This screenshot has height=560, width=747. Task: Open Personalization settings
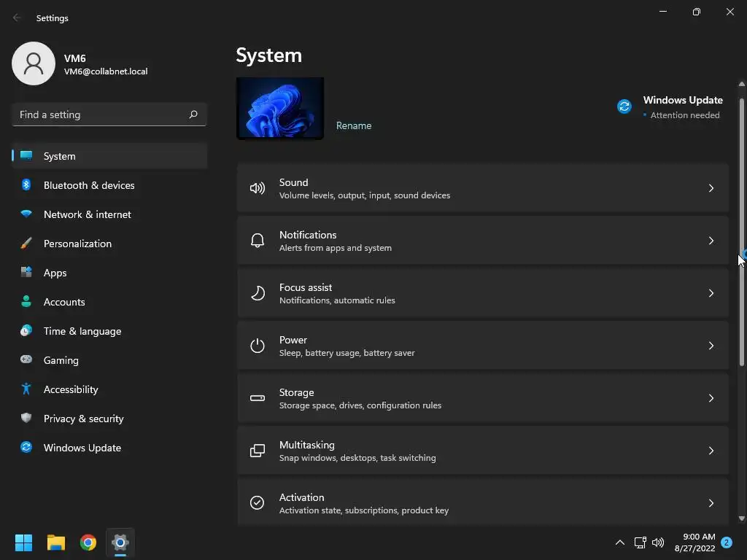(x=109, y=244)
